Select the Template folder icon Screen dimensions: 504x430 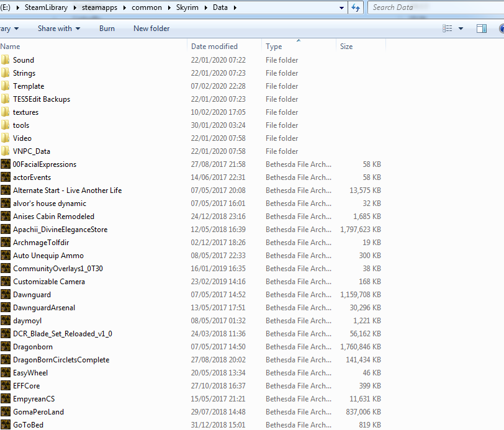click(x=5, y=86)
